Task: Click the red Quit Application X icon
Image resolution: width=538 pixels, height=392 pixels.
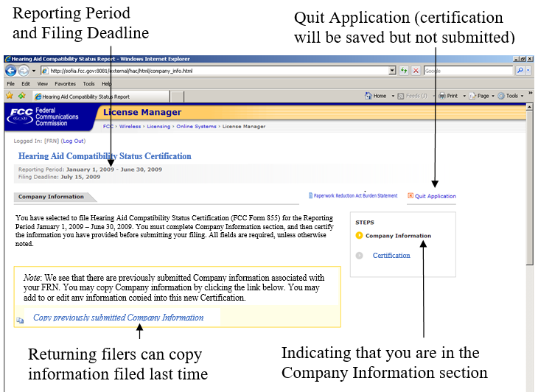Action: [411, 195]
